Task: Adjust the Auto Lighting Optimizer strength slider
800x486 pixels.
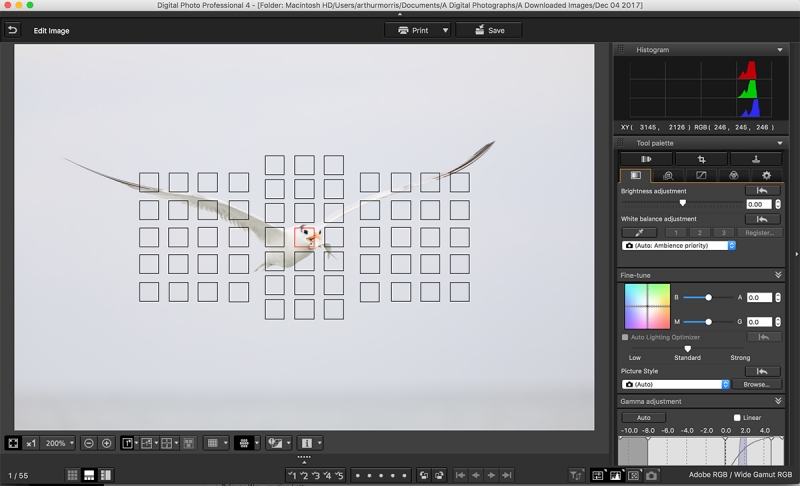Action: click(687, 349)
